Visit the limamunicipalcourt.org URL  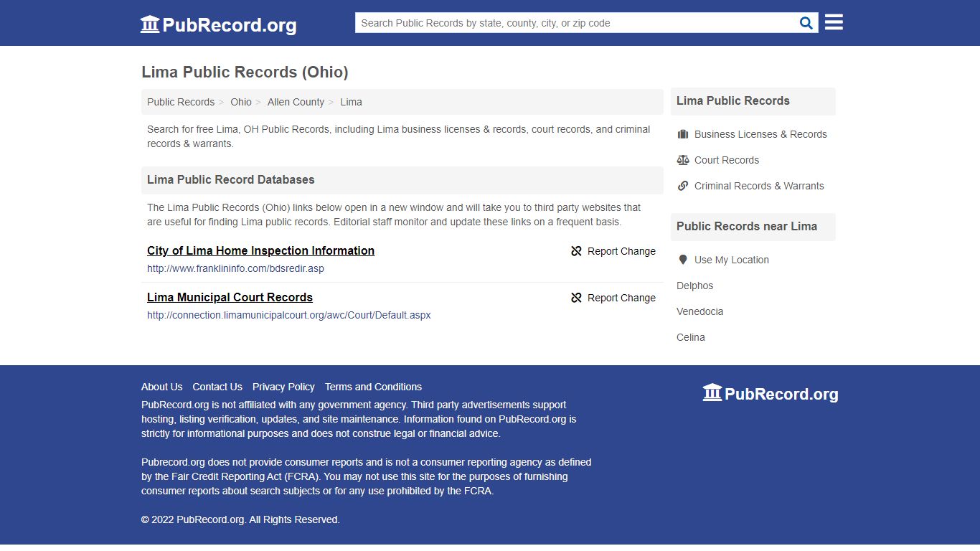click(288, 315)
